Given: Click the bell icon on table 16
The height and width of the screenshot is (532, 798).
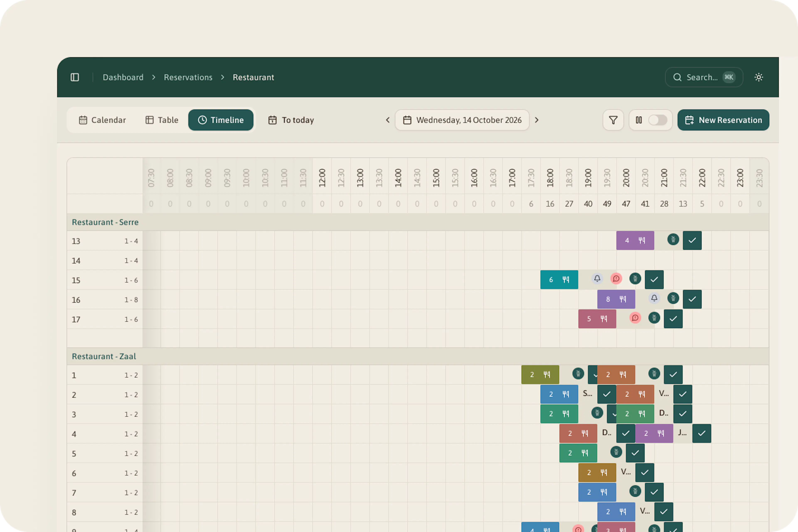Looking at the screenshot, I should pos(654,298).
